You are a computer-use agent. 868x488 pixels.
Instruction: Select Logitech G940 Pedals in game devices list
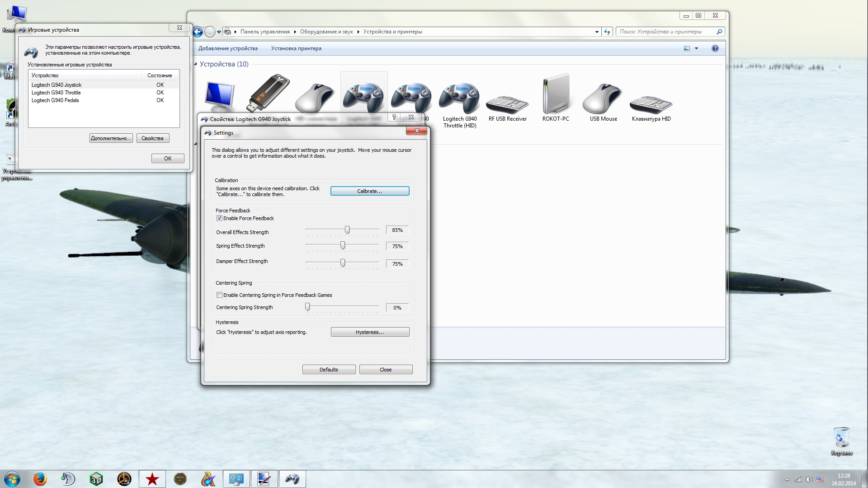pos(104,100)
